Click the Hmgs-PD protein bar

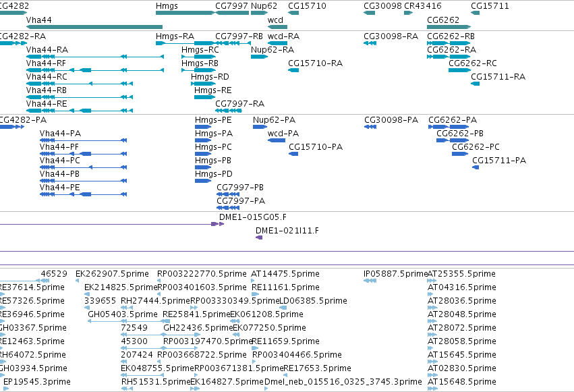[203, 181]
